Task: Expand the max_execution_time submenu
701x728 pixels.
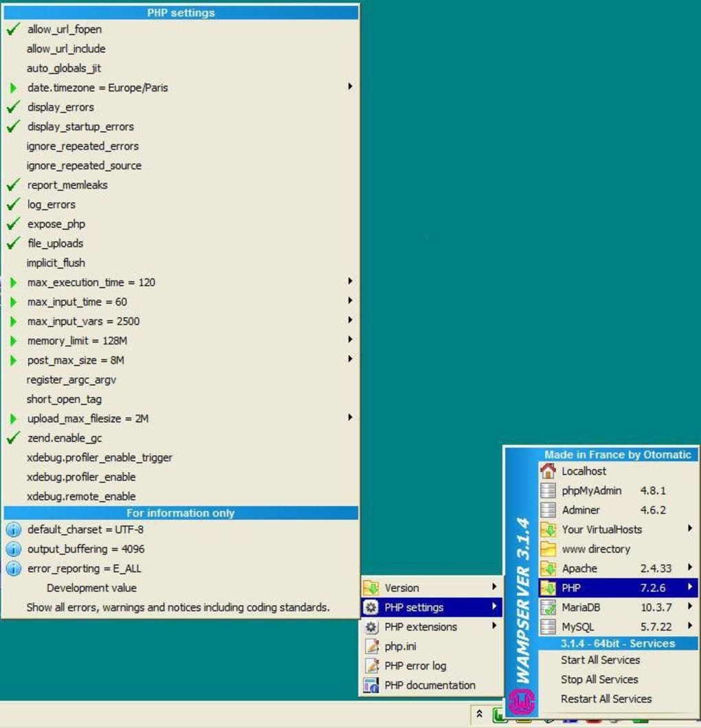Action: point(90,282)
